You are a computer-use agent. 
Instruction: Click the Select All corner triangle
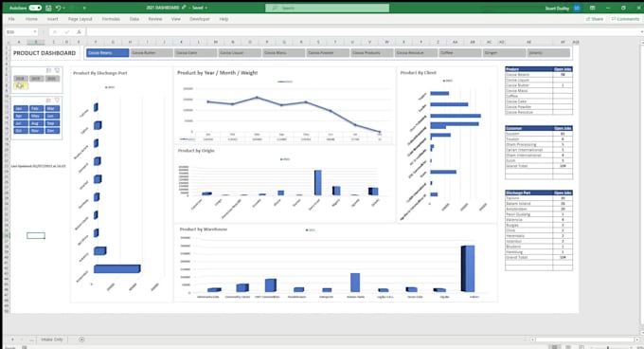(x=7, y=42)
